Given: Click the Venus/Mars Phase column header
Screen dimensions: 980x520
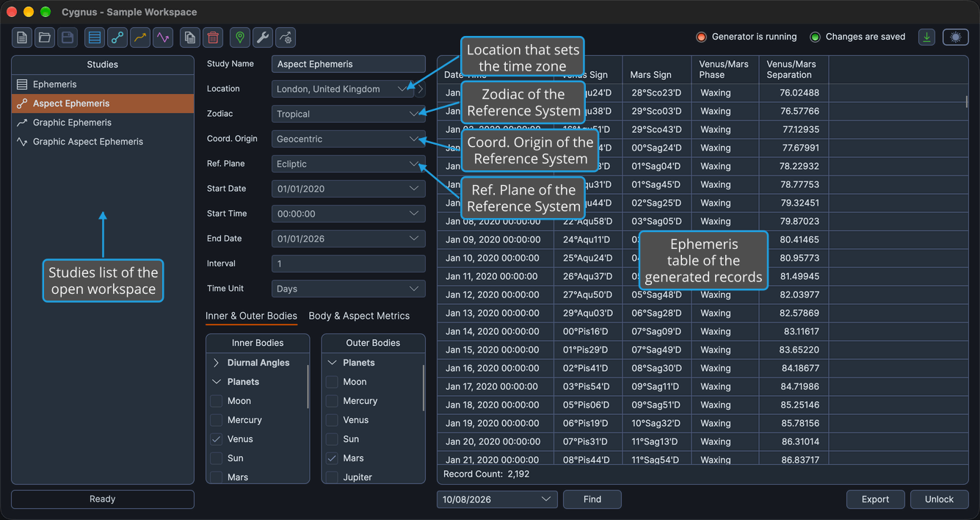Looking at the screenshot, I should tap(725, 70).
